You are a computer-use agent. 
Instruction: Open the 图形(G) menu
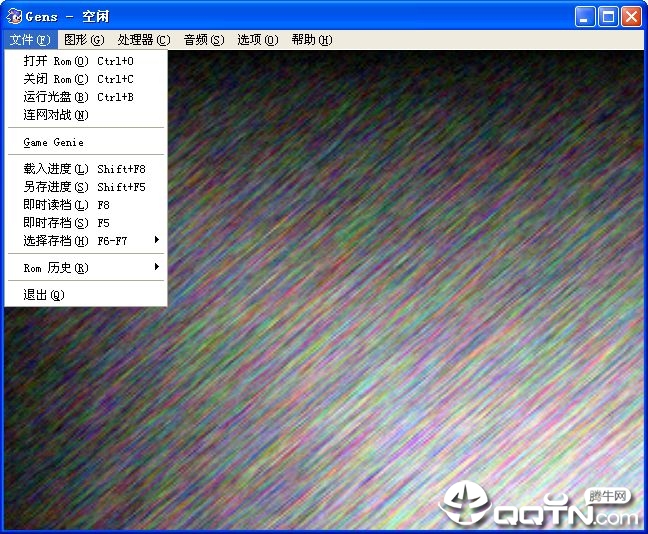(x=84, y=40)
